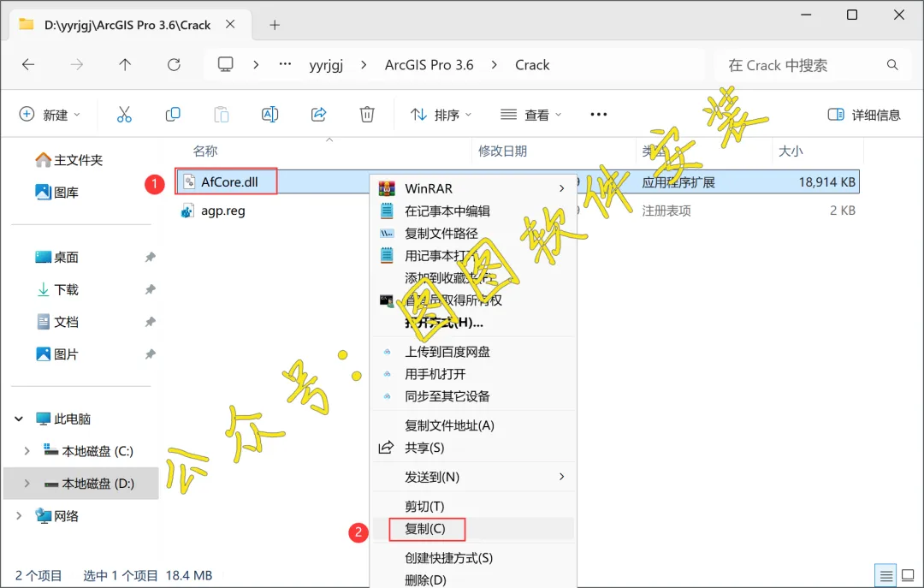Choose 在记事本中编辑 from context menu
This screenshot has width=924, height=588.
[473, 211]
